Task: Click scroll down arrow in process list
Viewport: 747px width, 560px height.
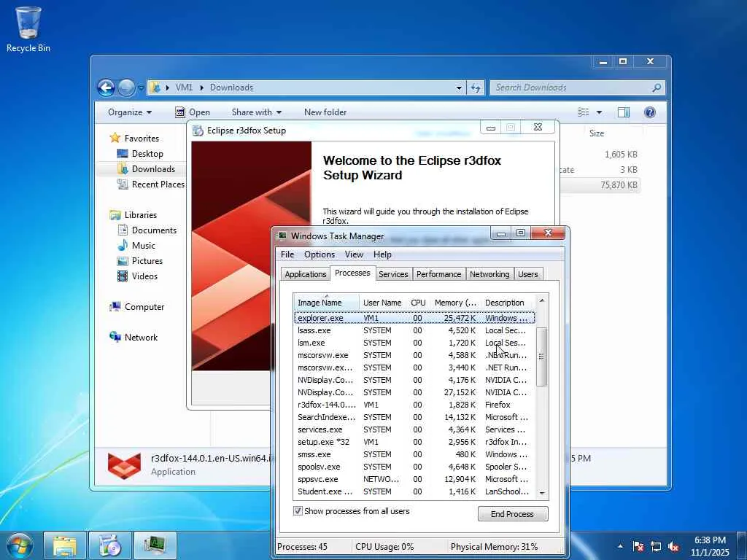Action: click(x=542, y=494)
